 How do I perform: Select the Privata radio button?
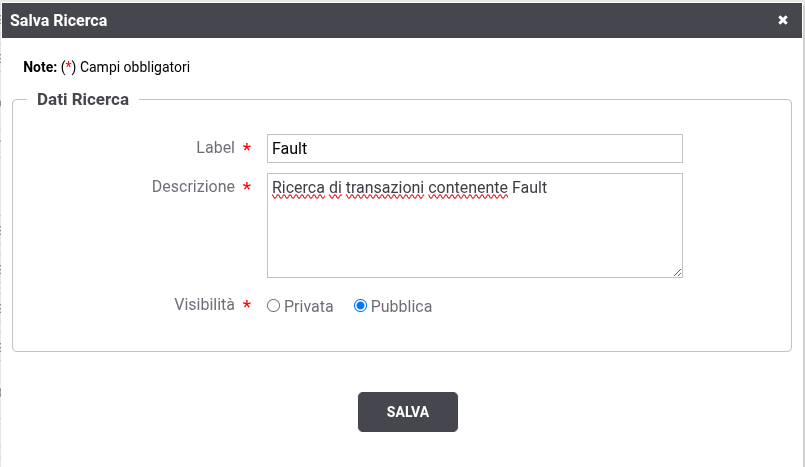pyautogui.click(x=274, y=306)
